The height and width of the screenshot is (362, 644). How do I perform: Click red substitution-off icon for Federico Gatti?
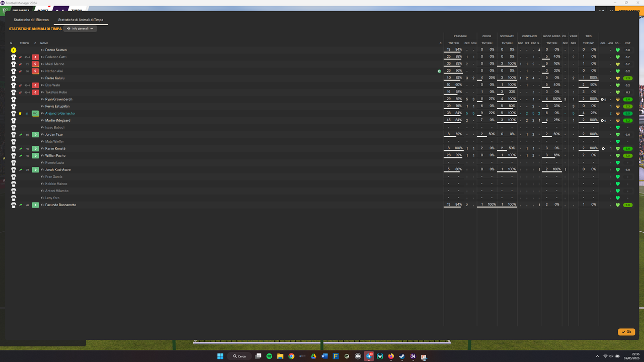click(x=35, y=57)
